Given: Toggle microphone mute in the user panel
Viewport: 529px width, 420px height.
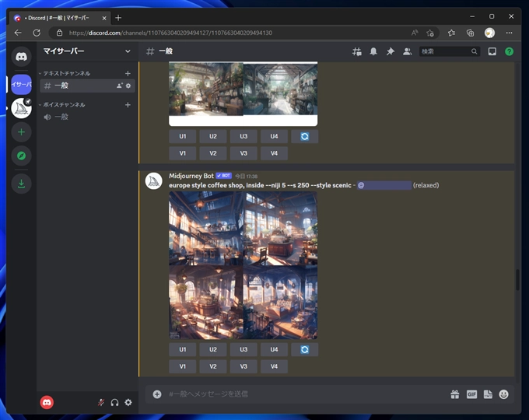Looking at the screenshot, I should coord(101,402).
